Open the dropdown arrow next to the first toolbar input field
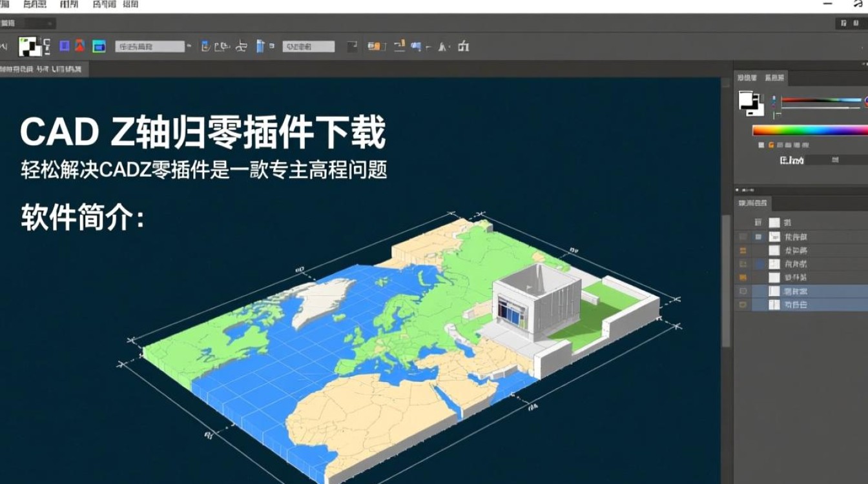 click(x=188, y=46)
